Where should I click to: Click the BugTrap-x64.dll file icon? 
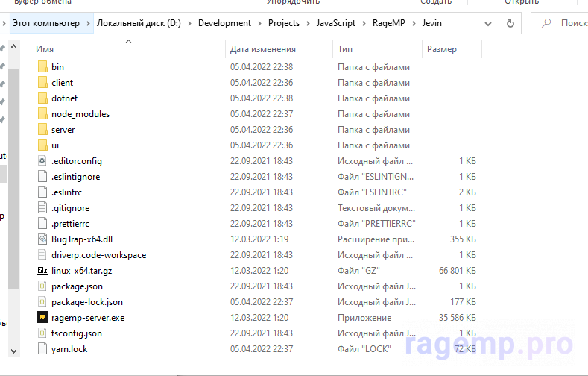point(42,239)
